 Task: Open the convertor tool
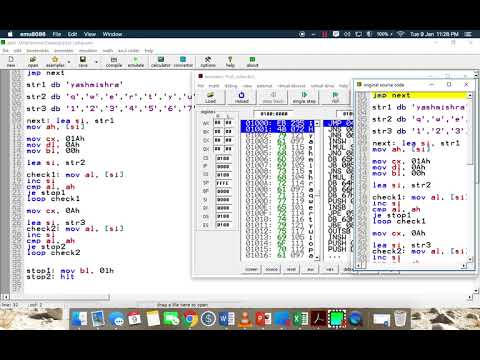click(x=183, y=62)
